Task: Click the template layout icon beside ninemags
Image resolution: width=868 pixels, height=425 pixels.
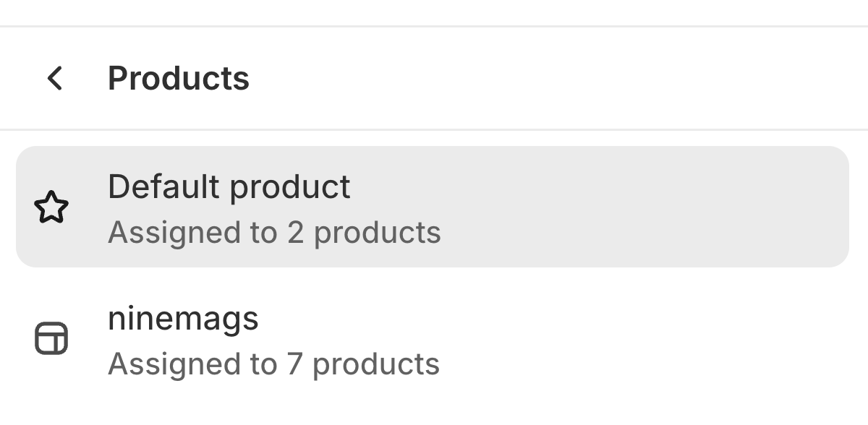Action: [51, 339]
